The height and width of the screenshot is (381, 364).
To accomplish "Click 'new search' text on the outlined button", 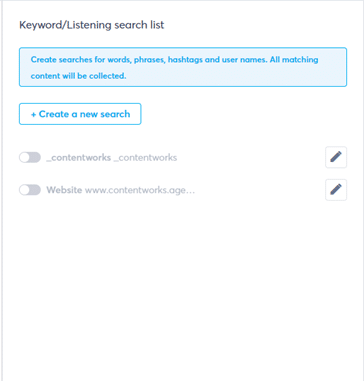I will [106, 114].
